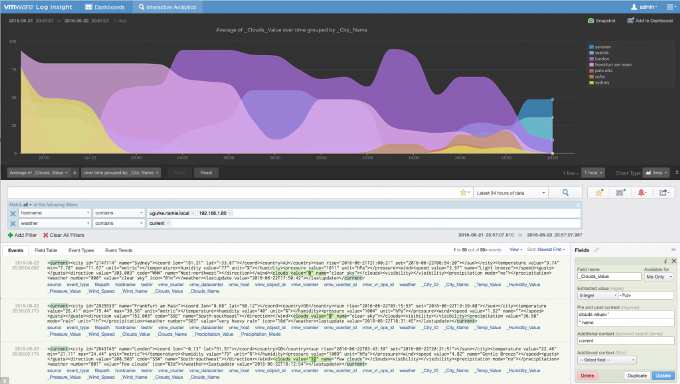
Task: Click the _Clouds_Name field link in the London event
Action: [205, 377]
